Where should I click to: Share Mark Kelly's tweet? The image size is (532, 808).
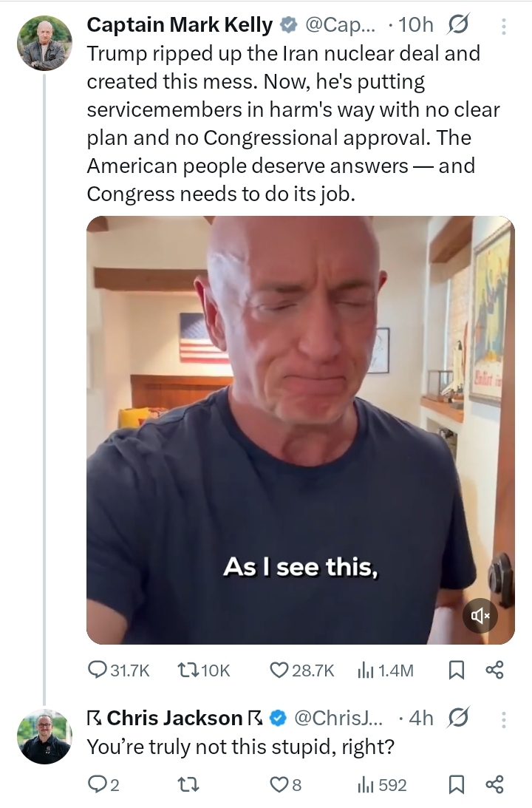pos(494,670)
